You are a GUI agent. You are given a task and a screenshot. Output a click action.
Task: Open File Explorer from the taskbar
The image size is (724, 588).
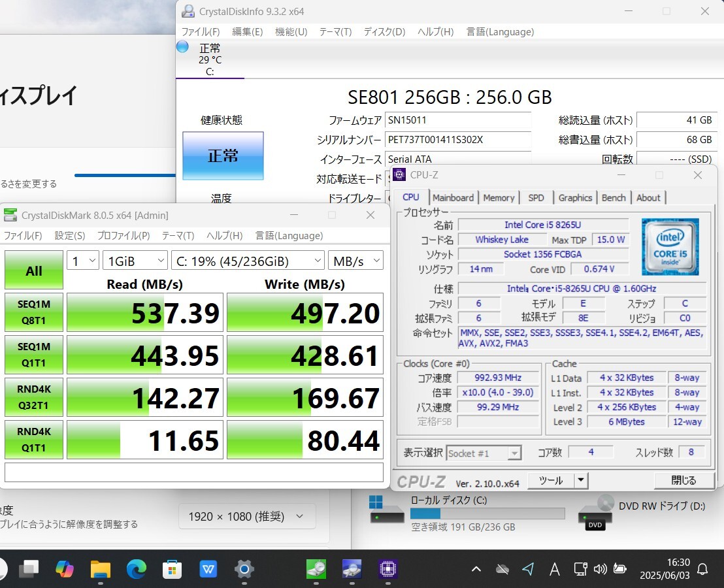pyautogui.click(x=101, y=569)
